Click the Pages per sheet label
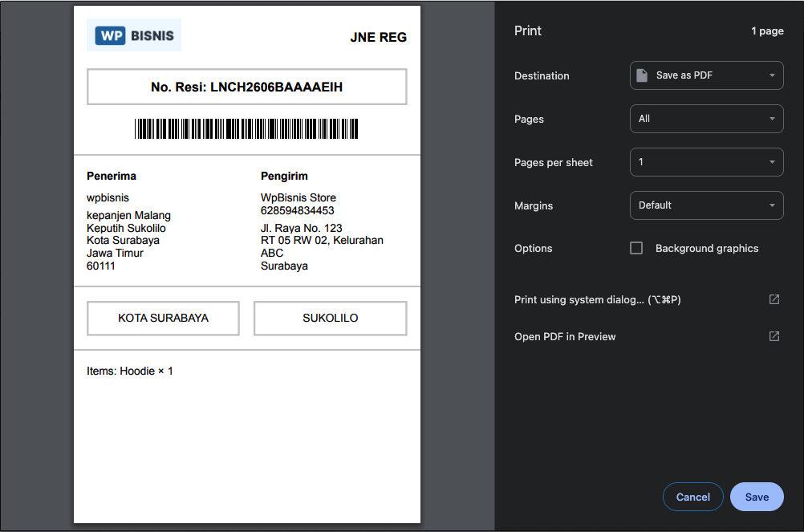Image resolution: width=804 pixels, height=532 pixels. click(x=554, y=162)
